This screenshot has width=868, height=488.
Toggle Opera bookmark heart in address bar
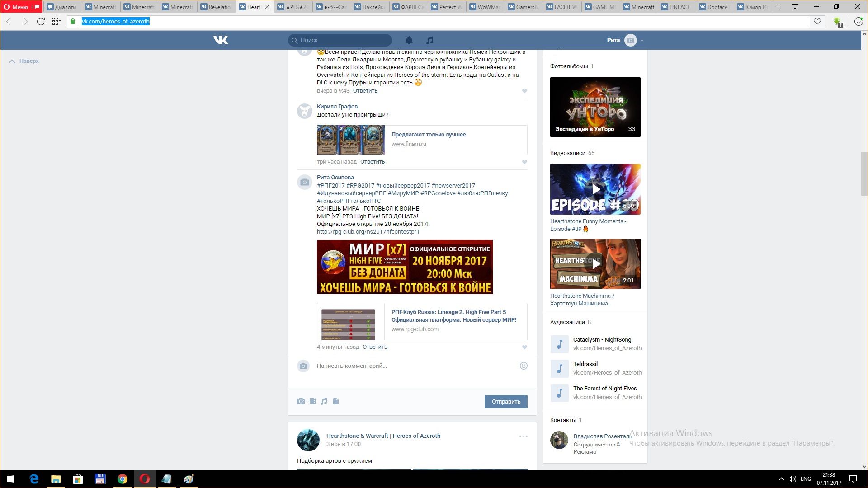817,21
